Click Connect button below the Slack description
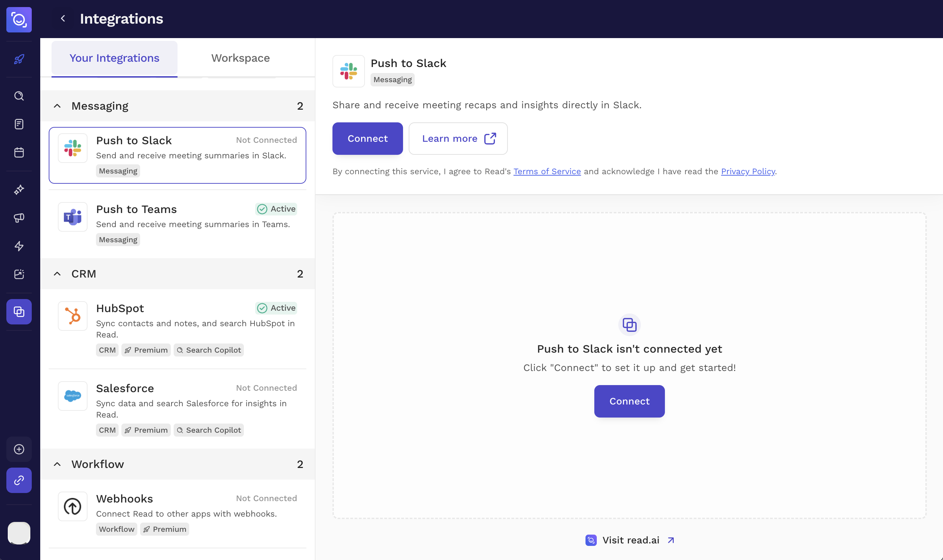943x560 pixels. click(x=367, y=139)
